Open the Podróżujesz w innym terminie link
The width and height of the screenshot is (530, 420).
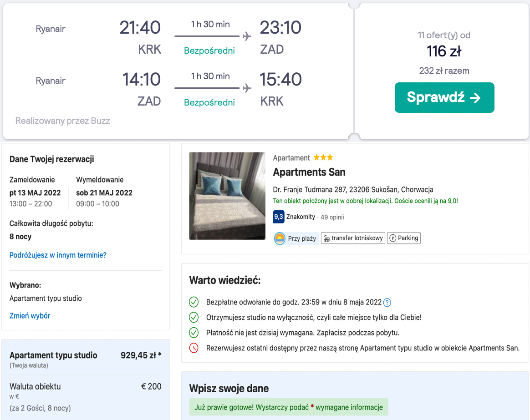coord(58,255)
